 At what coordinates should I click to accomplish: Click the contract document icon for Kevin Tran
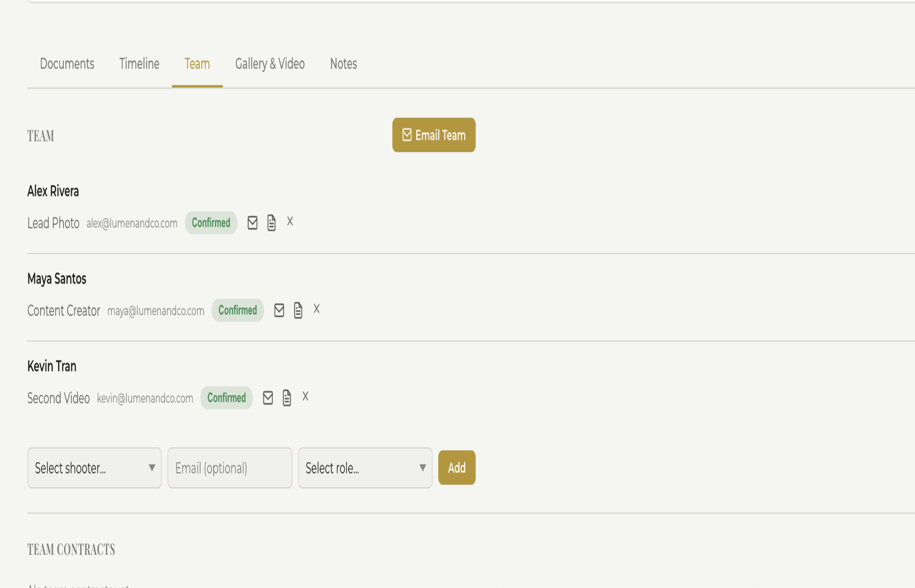(x=287, y=398)
